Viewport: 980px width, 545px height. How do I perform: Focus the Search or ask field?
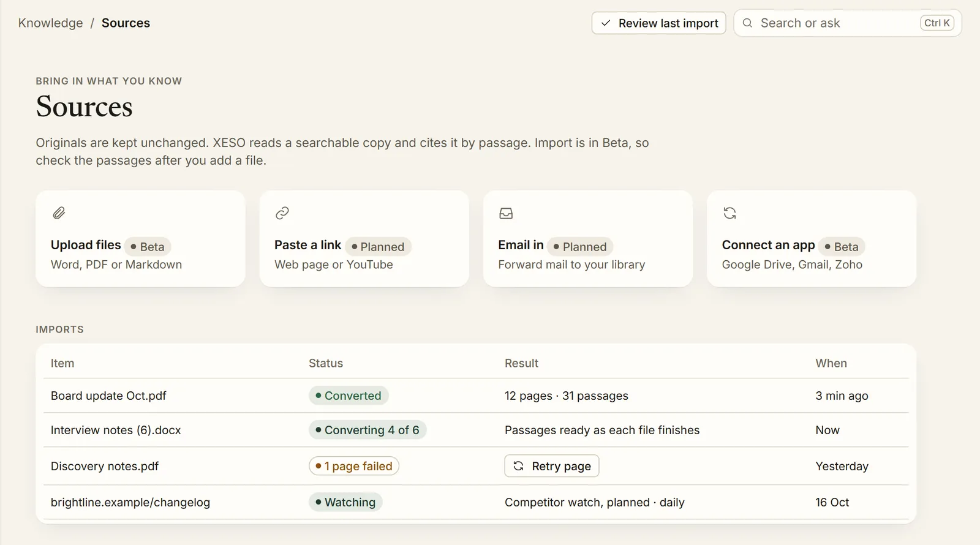coord(848,23)
